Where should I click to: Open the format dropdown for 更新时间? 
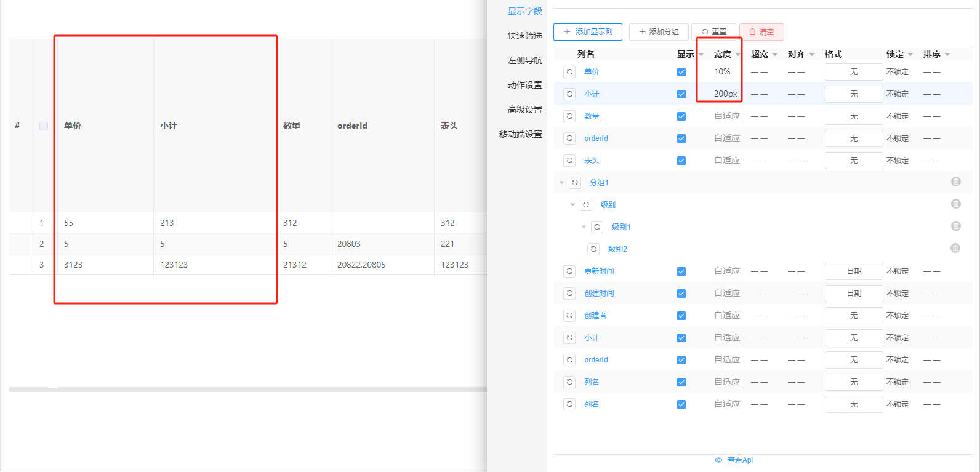[x=853, y=271]
